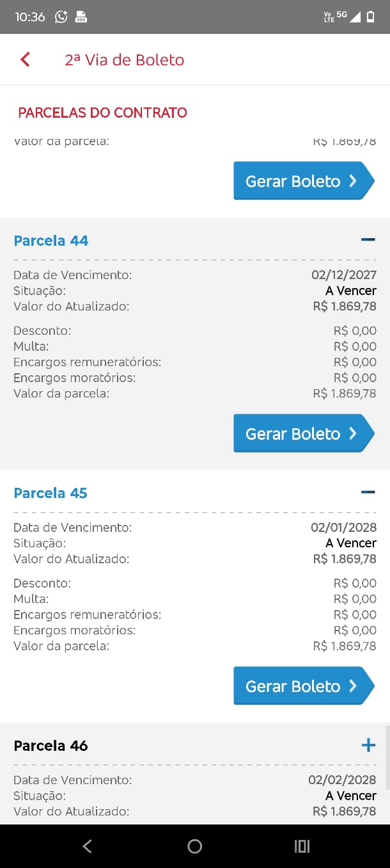
Task: Tap the Parcela 44 title
Action: pyautogui.click(x=51, y=241)
